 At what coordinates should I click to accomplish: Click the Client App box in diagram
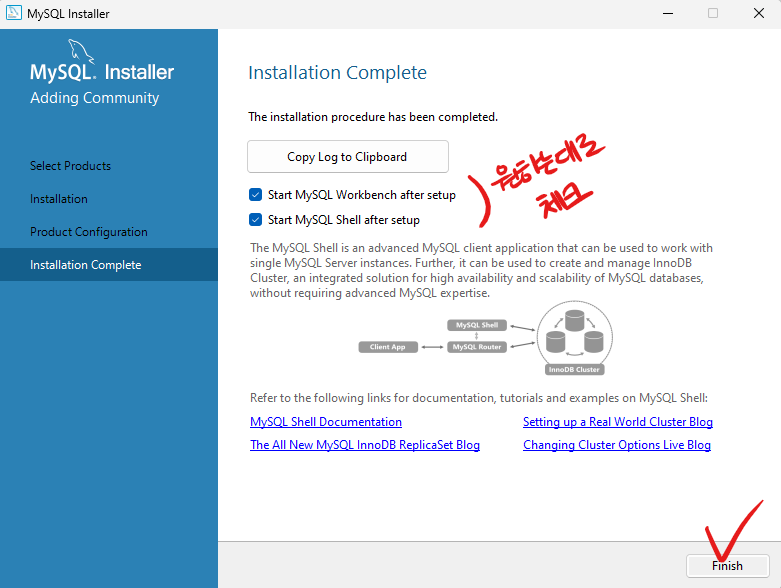pyautogui.click(x=388, y=347)
